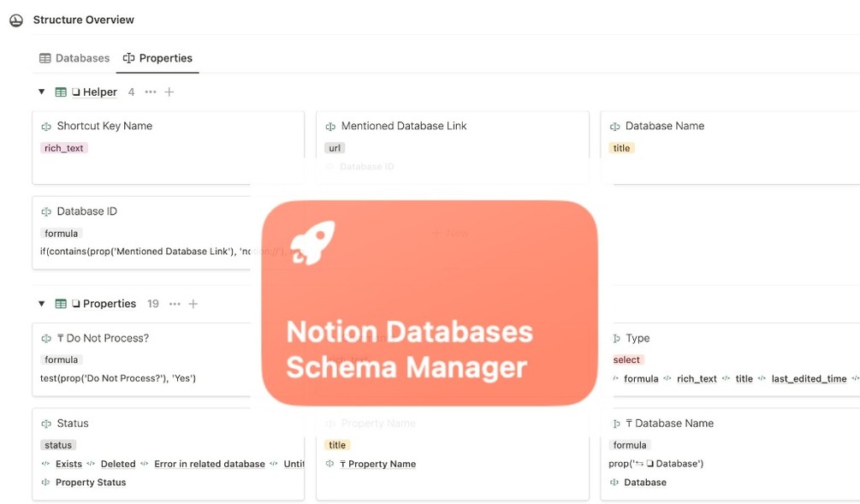Open the Status property card
The width and height of the screenshot is (860, 504).
[169, 454]
